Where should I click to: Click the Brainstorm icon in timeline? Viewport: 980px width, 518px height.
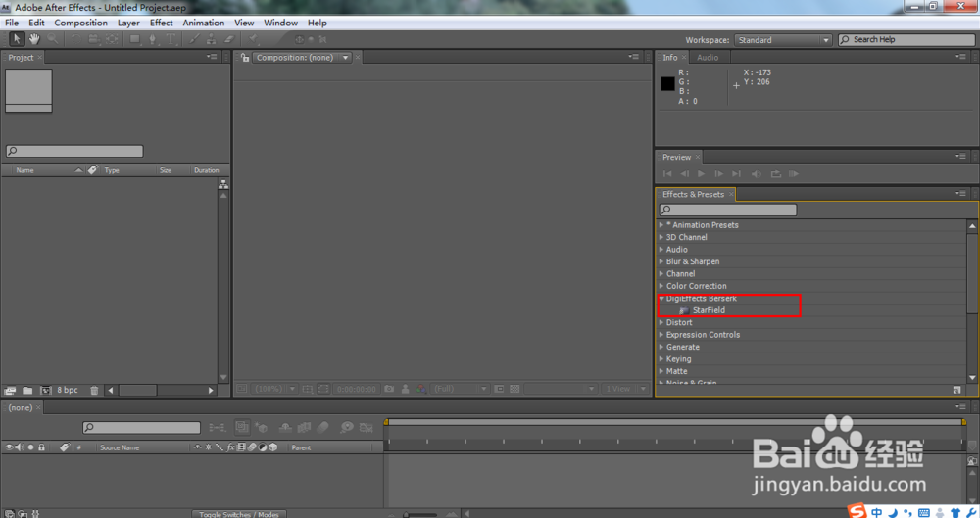[x=346, y=427]
